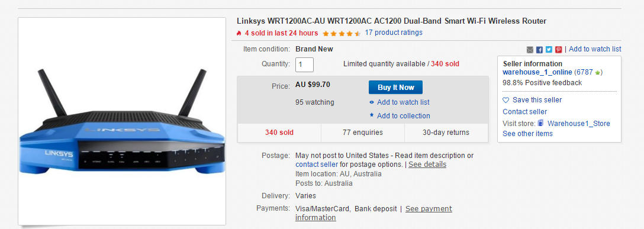
Task: Share listing via email icon
Action: [x=530, y=50]
